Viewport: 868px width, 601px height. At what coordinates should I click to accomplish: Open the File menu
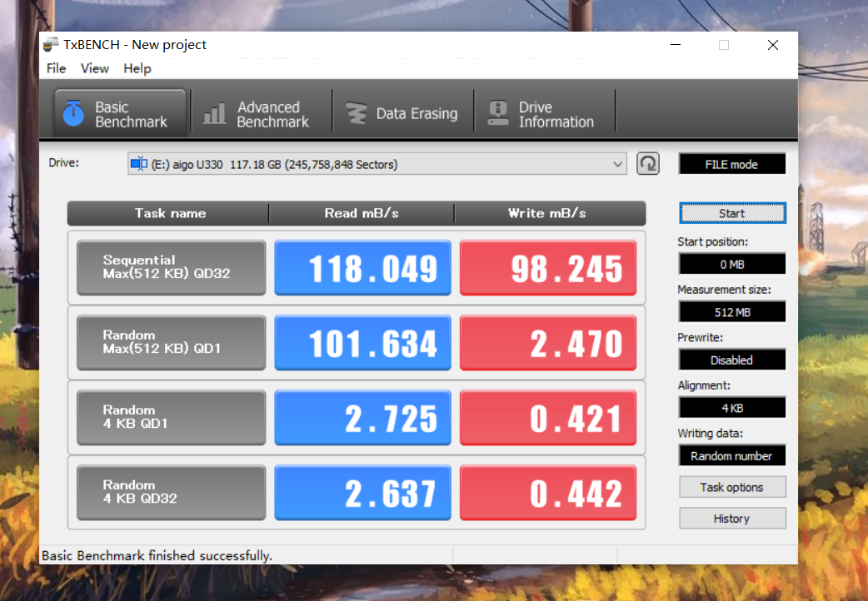56,68
